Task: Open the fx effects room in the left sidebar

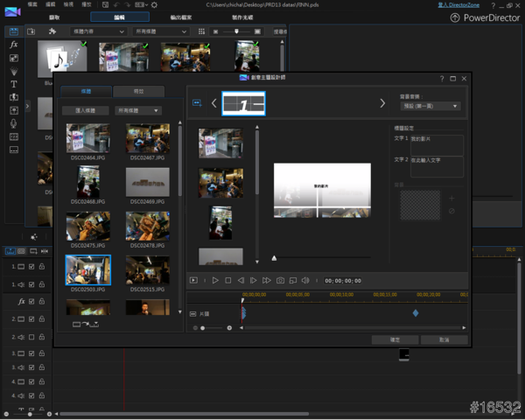Action: (x=13, y=44)
